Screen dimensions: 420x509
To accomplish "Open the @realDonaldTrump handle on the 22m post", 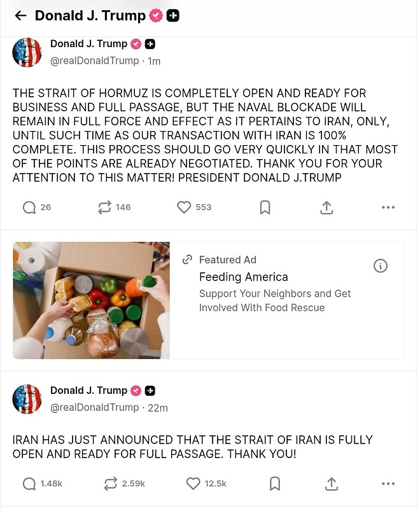I will pos(94,407).
